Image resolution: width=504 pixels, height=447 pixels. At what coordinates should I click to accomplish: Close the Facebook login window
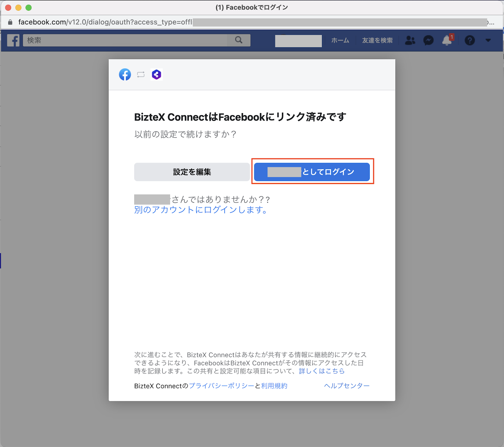[x=8, y=8]
